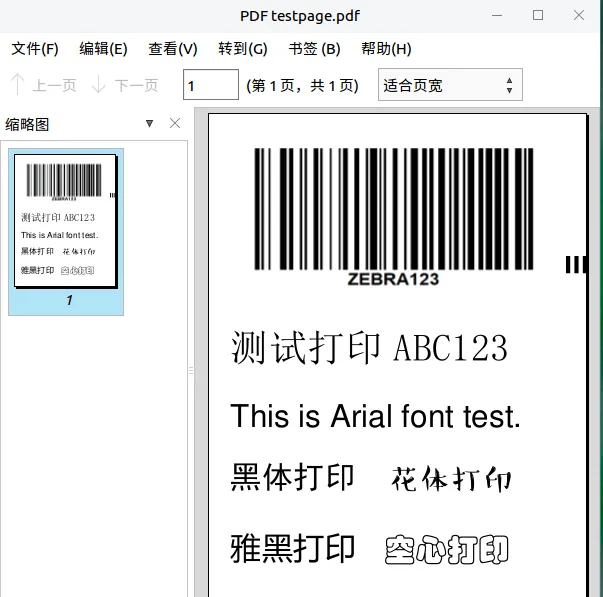This screenshot has width=603, height=597.
Task: Open the 书签 (B) menu
Action: [x=314, y=48]
